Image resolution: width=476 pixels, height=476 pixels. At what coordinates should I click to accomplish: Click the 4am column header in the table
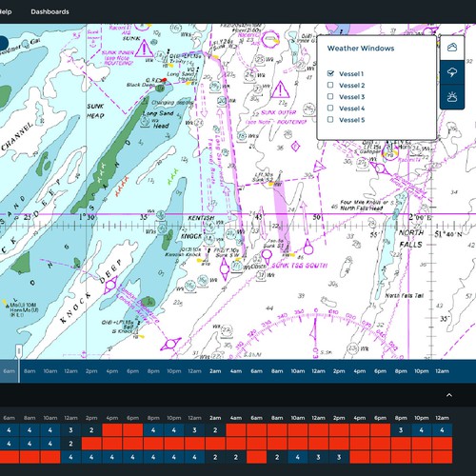[x=236, y=418]
